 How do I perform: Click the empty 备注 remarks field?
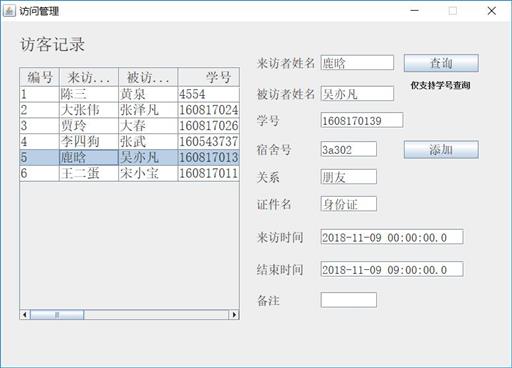(349, 300)
